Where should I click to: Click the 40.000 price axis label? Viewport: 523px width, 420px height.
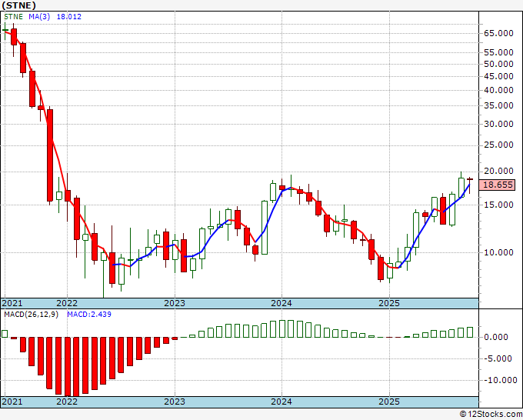coord(498,90)
